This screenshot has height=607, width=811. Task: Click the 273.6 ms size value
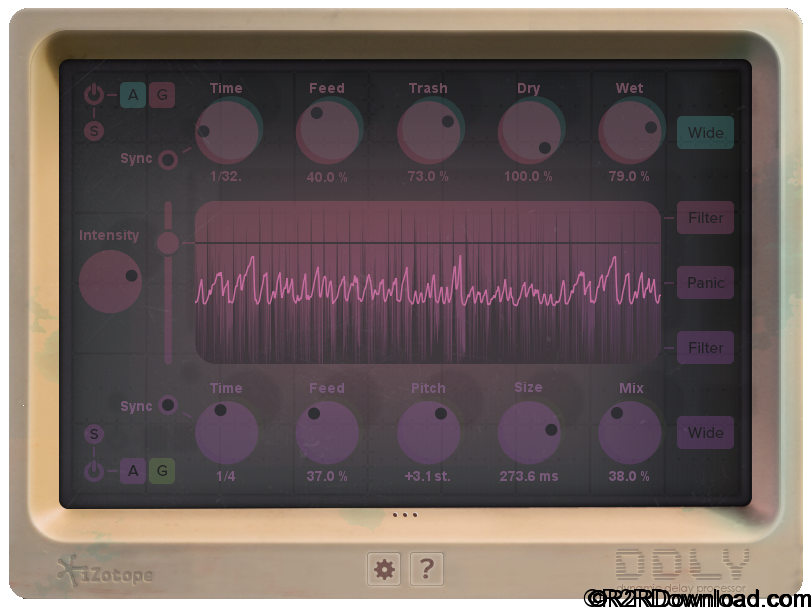(529, 476)
